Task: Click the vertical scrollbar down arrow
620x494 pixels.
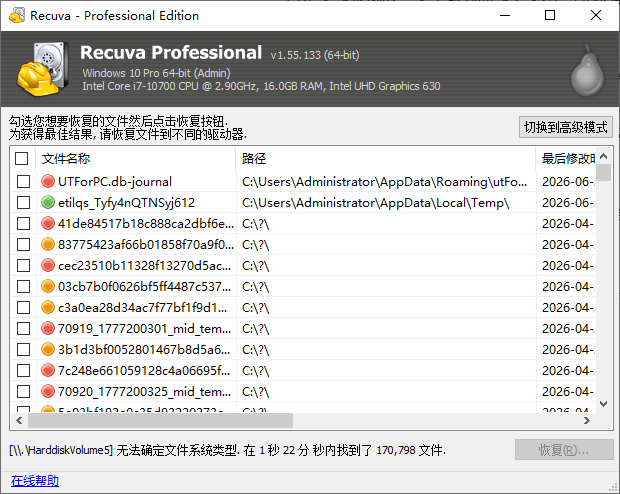Action: [603, 404]
